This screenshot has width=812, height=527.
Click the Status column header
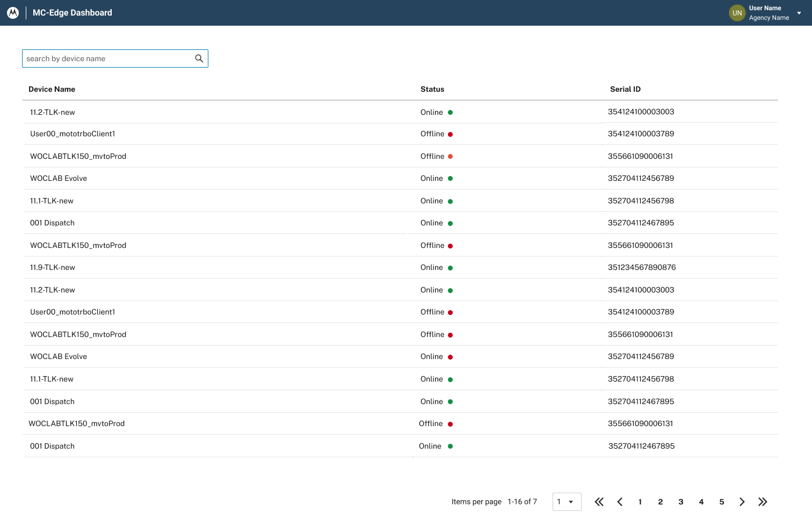pos(432,89)
